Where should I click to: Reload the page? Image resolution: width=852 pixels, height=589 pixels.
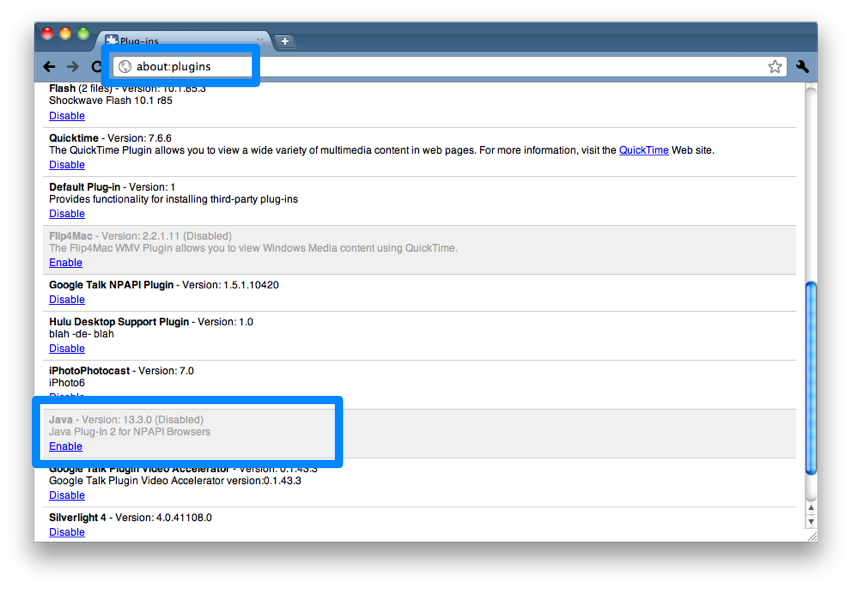(x=96, y=67)
